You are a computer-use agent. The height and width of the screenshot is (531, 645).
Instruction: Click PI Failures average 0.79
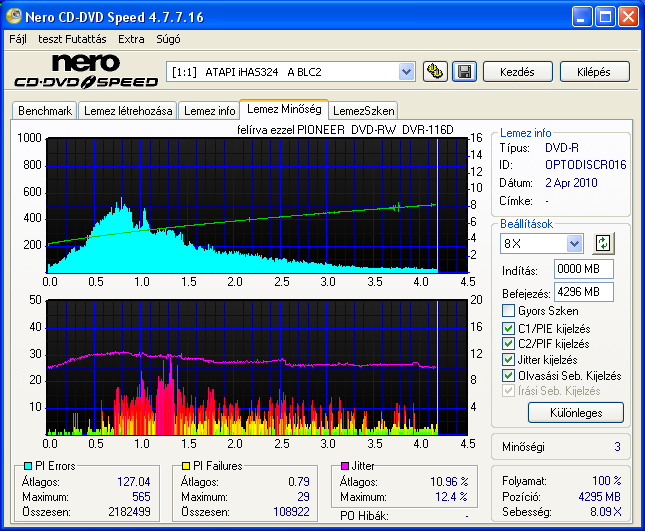299,482
